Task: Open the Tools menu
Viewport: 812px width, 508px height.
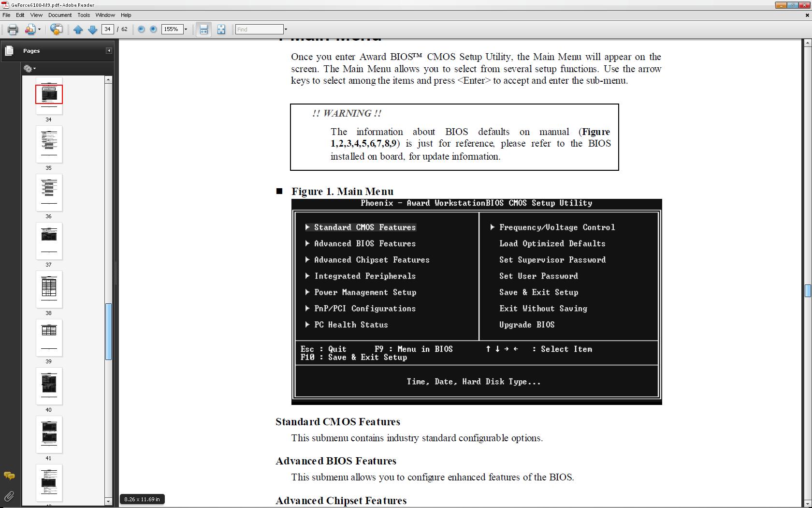Action: [x=84, y=15]
